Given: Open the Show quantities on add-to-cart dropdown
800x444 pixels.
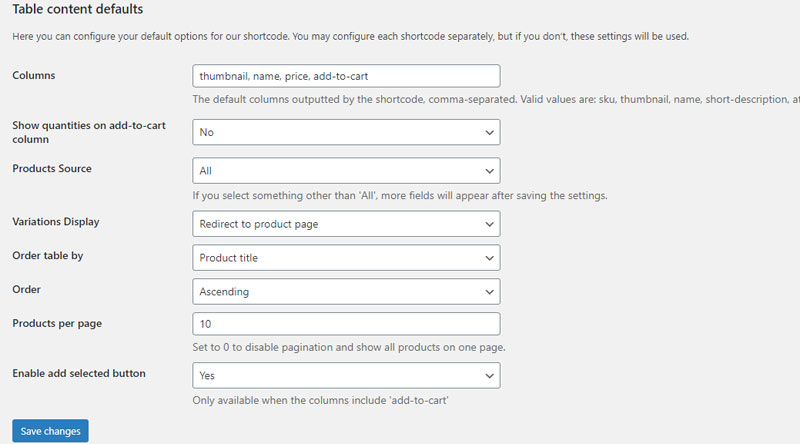Looking at the screenshot, I should [x=346, y=132].
